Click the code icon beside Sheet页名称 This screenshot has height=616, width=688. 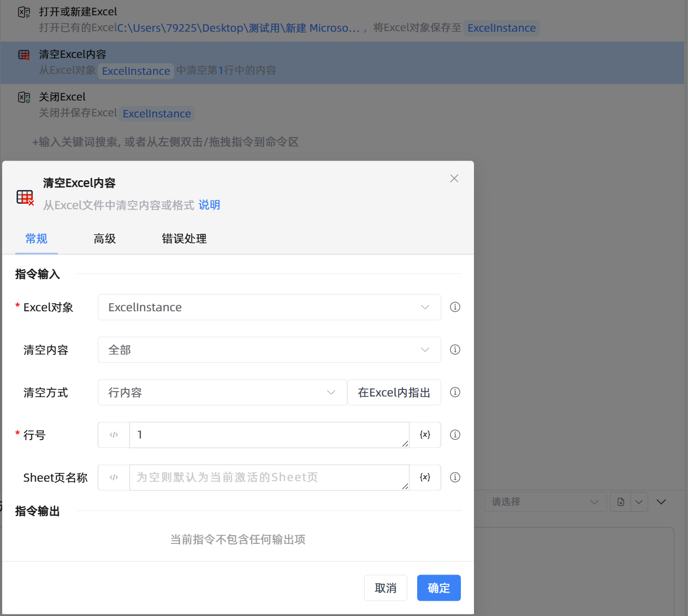pos(113,477)
